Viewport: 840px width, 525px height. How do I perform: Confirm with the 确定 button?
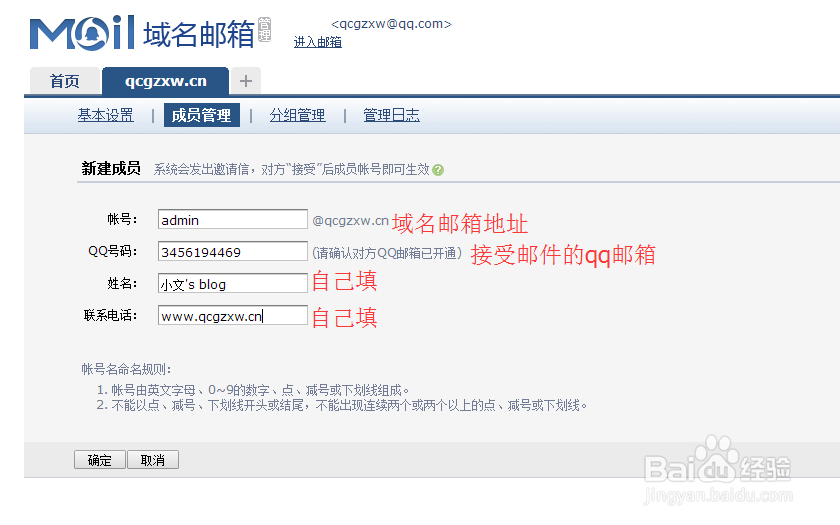100,460
